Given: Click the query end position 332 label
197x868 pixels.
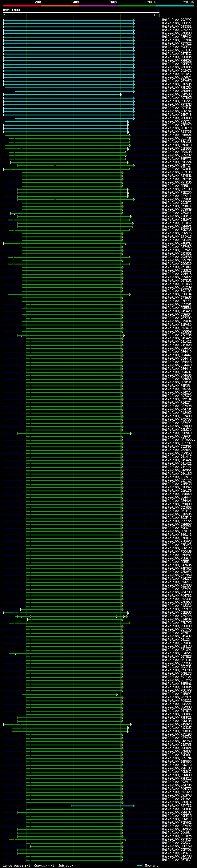Looking at the screenshot, I should coord(155,15).
